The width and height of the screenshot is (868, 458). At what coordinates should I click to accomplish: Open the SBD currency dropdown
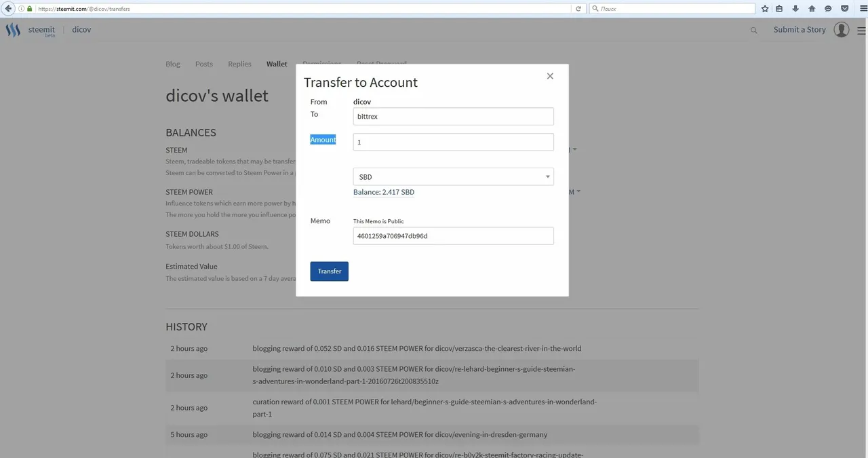point(453,176)
